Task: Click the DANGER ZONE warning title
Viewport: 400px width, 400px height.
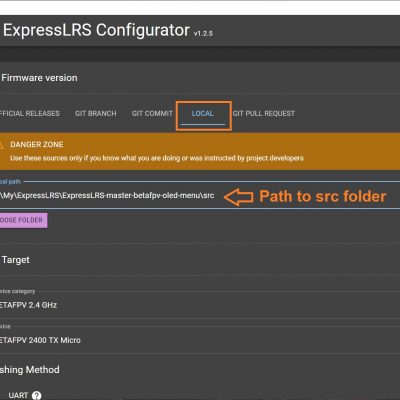Action: (x=37, y=145)
